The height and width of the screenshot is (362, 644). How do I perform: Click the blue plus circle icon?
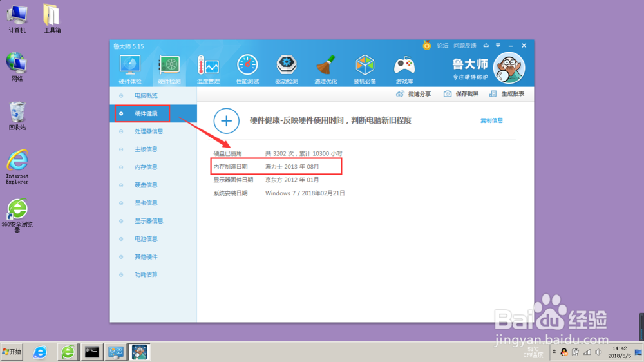(226, 121)
